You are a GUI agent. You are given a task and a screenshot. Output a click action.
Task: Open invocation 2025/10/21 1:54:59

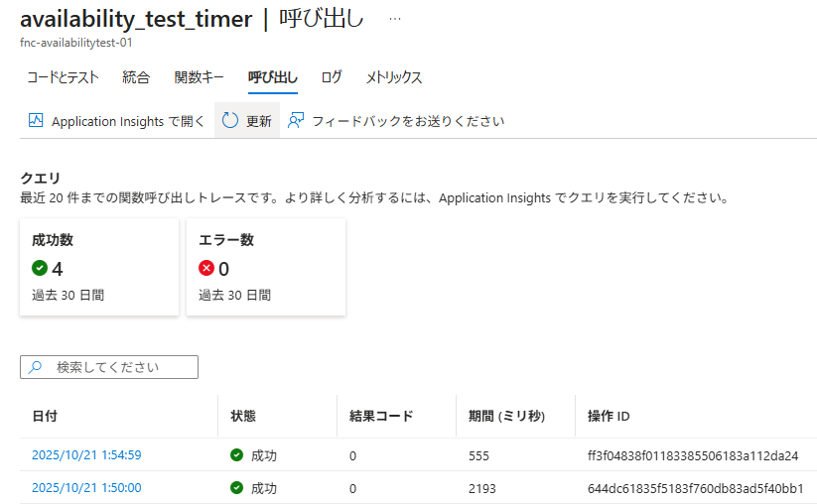pyautogui.click(x=86, y=455)
